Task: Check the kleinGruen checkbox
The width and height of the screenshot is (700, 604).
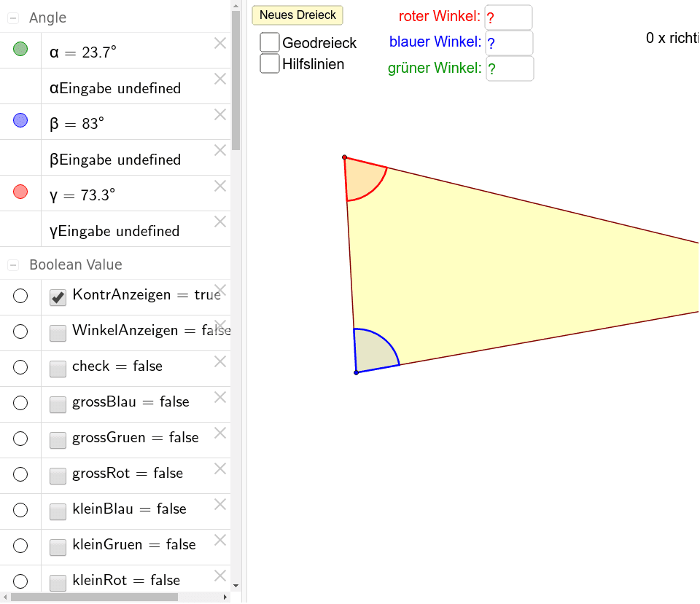Action: click(x=58, y=547)
